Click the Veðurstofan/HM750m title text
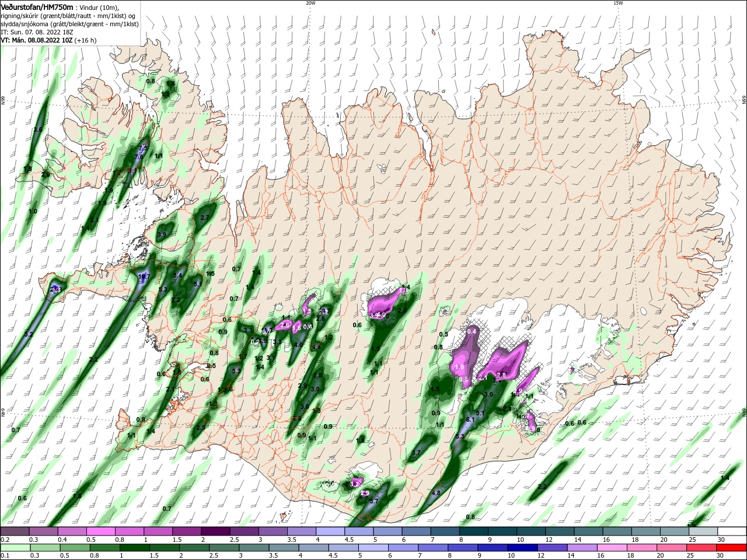Screen dimensions: 747x560 point(37,6)
